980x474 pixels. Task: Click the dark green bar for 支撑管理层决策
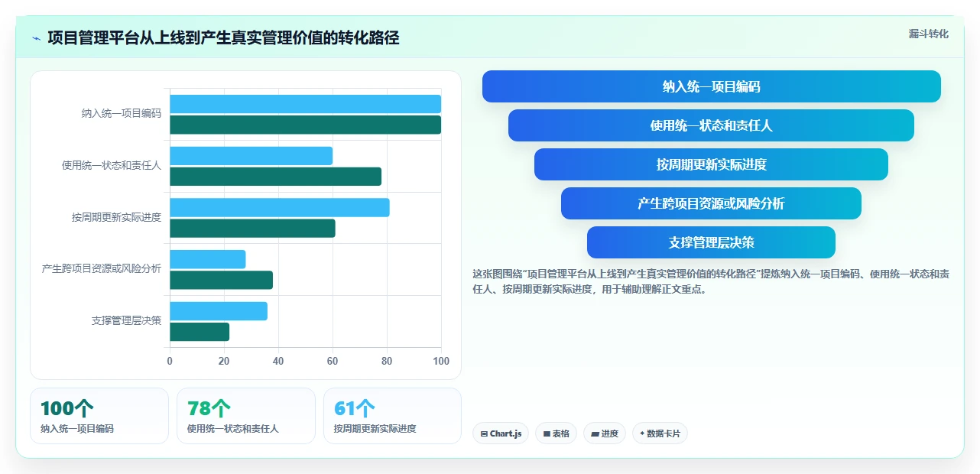[x=200, y=332]
